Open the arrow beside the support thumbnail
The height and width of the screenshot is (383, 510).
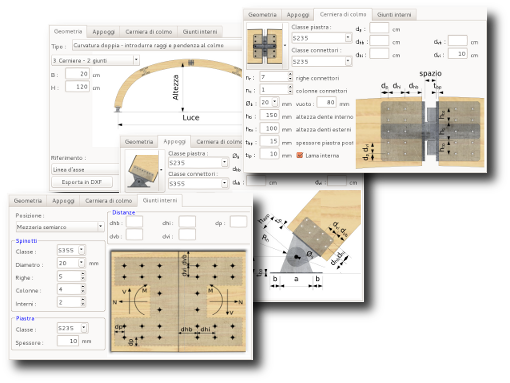[x=161, y=170]
